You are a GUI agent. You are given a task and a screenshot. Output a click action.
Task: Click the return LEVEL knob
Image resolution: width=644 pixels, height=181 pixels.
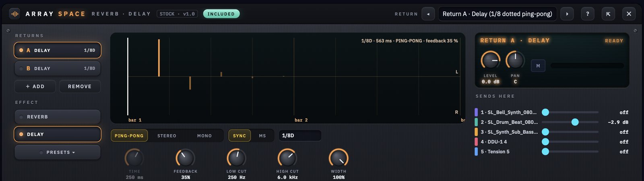[490, 60]
